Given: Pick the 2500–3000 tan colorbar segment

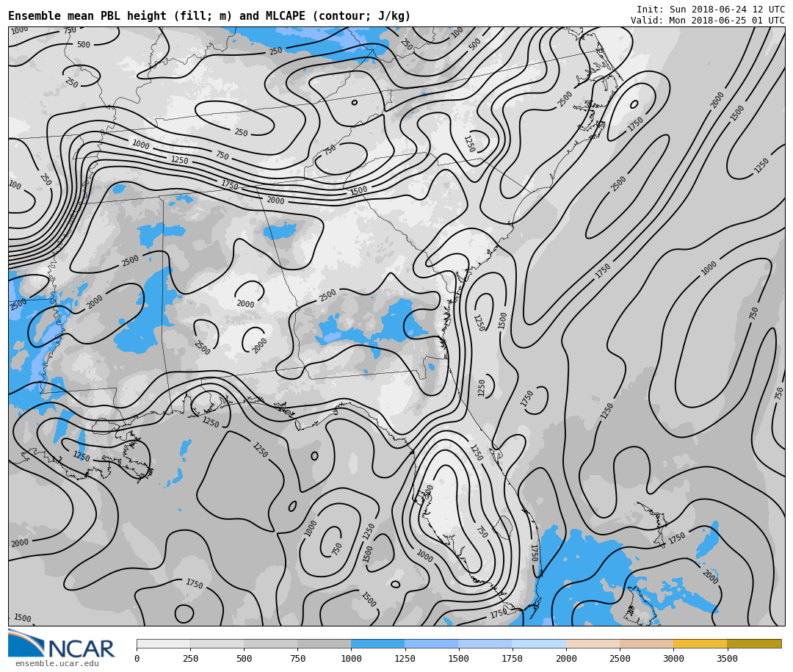Looking at the screenshot, I should [x=646, y=643].
